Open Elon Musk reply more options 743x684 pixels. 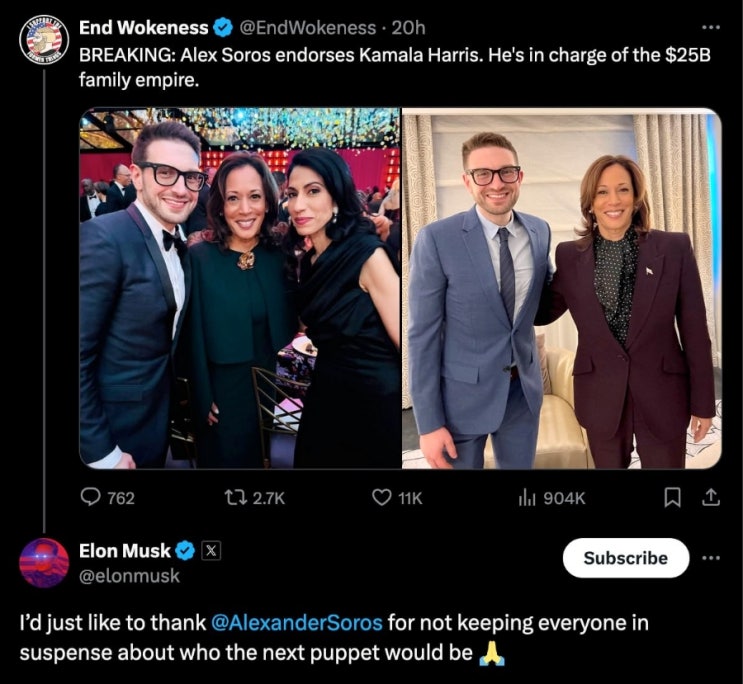(x=713, y=558)
